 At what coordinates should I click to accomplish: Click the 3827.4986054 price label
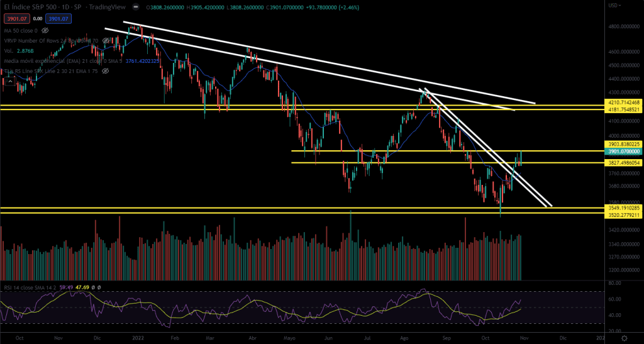(622, 162)
